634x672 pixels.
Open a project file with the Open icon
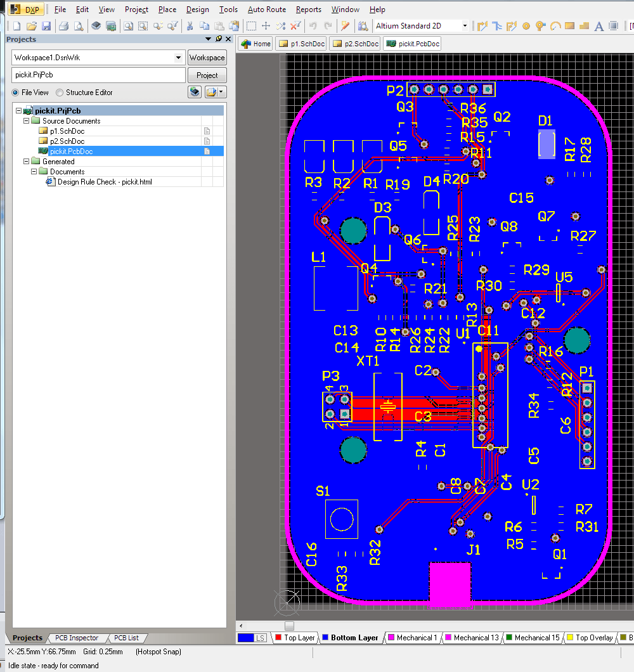(x=32, y=26)
